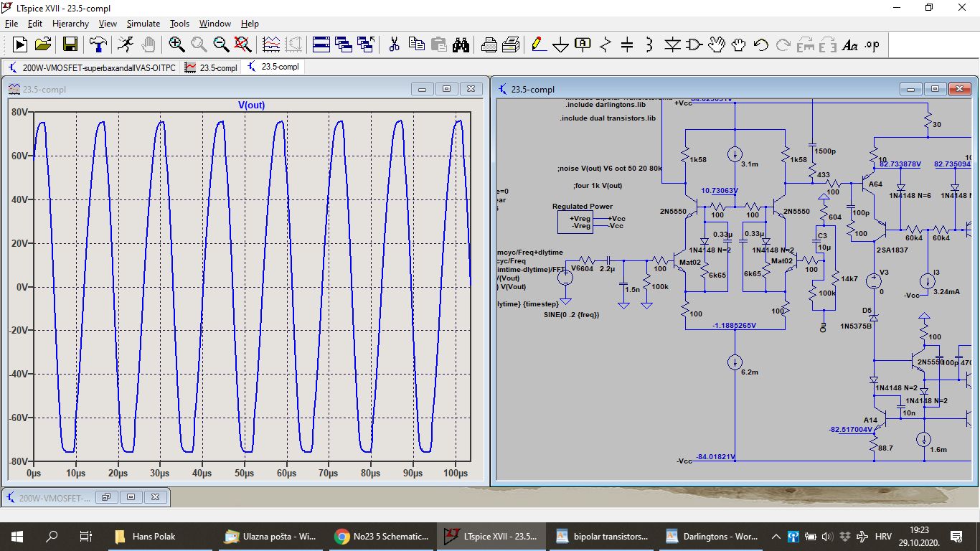
Task: Open the Edit menu
Action: (x=35, y=24)
